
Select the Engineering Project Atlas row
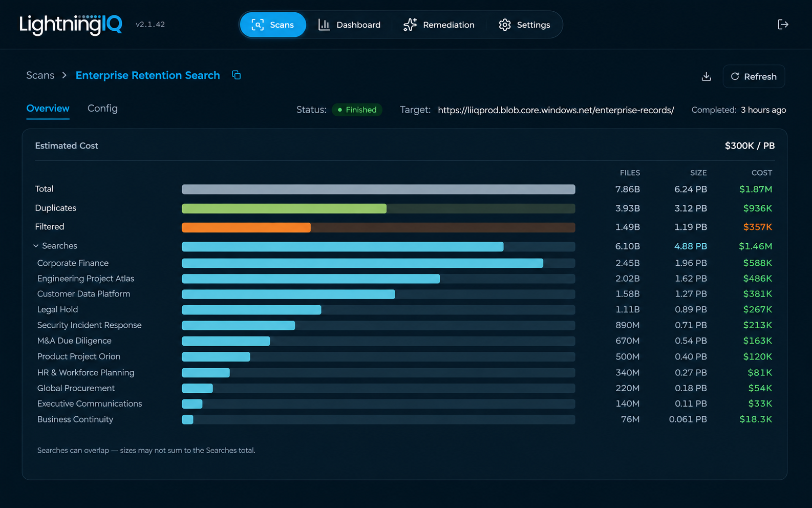point(404,279)
